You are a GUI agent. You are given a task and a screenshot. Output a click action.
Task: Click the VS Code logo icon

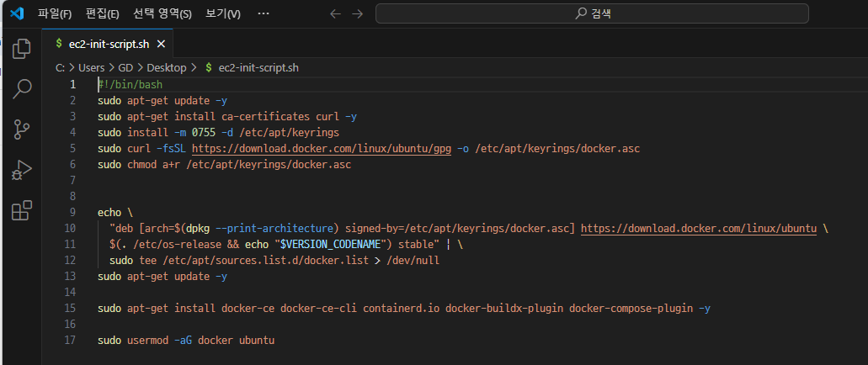pyautogui.click(x=17, y=13)
